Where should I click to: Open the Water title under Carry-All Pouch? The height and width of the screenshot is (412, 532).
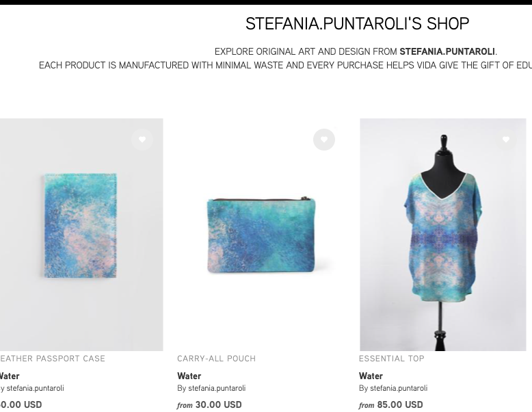(x=189, y=376)
